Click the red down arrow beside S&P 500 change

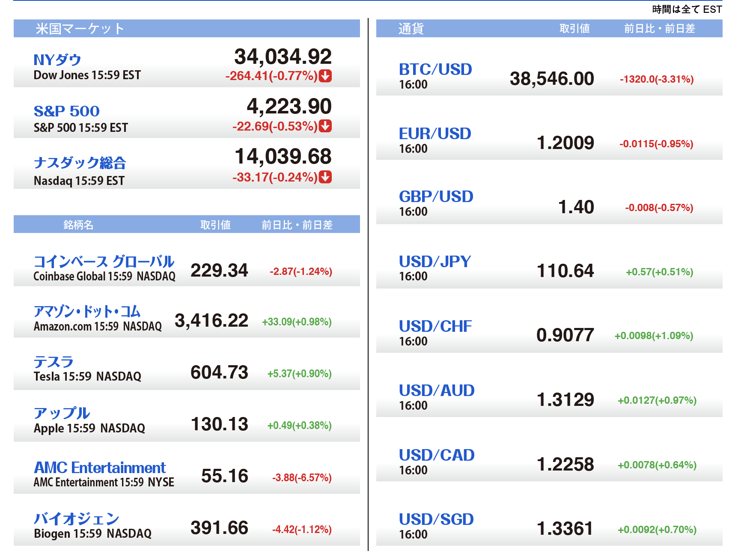click(x=325, y=126)
